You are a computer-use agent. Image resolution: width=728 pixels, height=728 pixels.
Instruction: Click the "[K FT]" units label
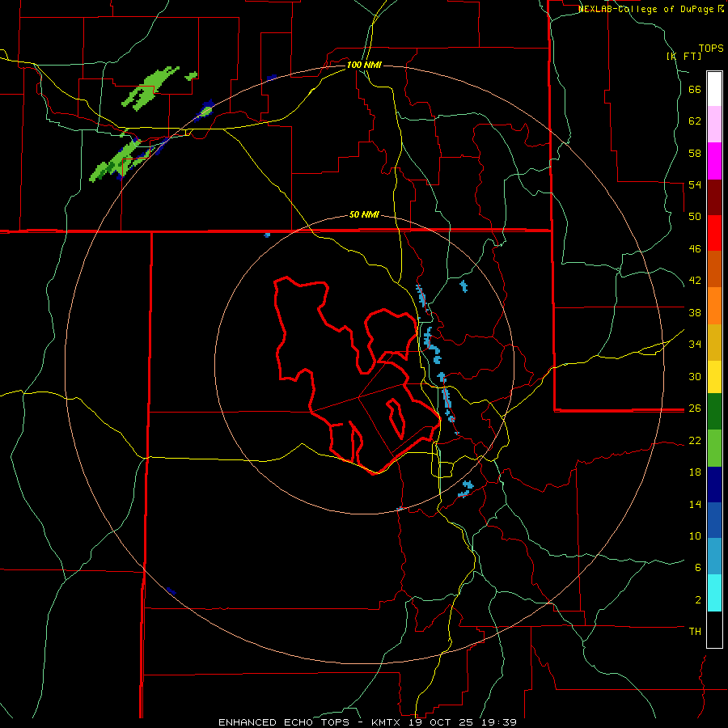[684, 56]
